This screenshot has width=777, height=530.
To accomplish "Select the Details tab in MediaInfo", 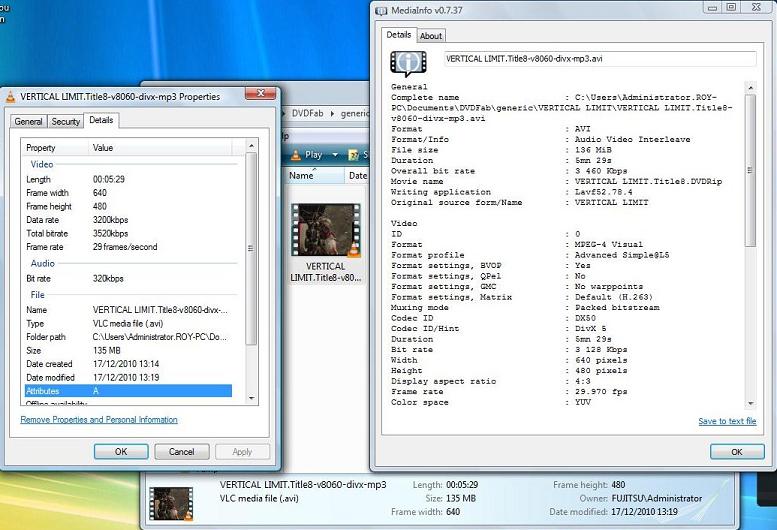I will click(398, 35).
